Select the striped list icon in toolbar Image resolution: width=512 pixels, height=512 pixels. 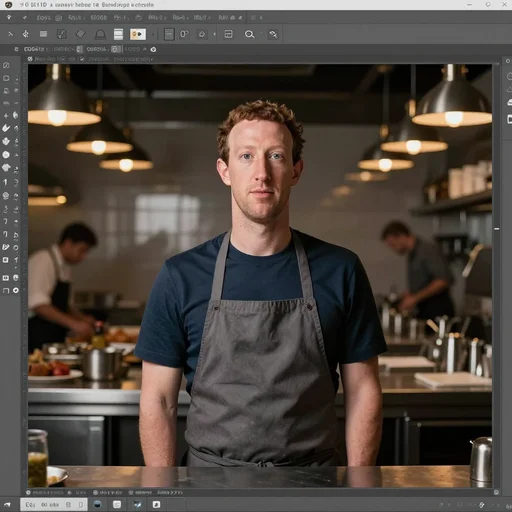(x=118, y=34)
